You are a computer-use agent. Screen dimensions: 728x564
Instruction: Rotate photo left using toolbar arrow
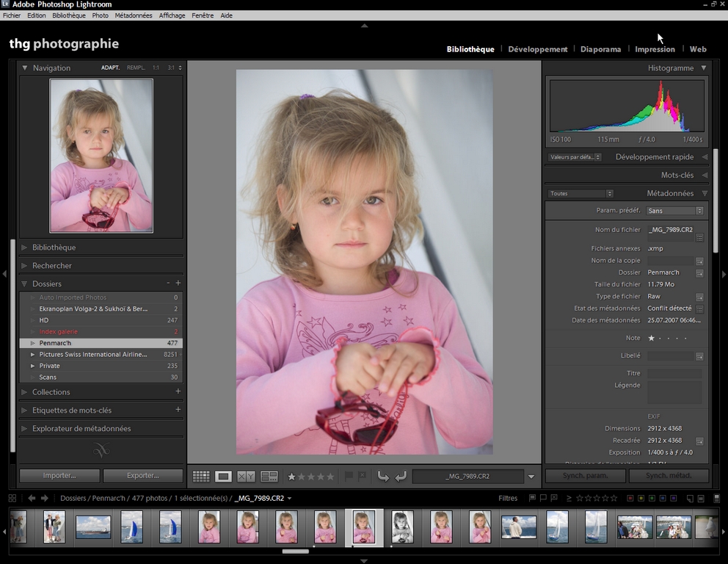(x=383, y=477)
